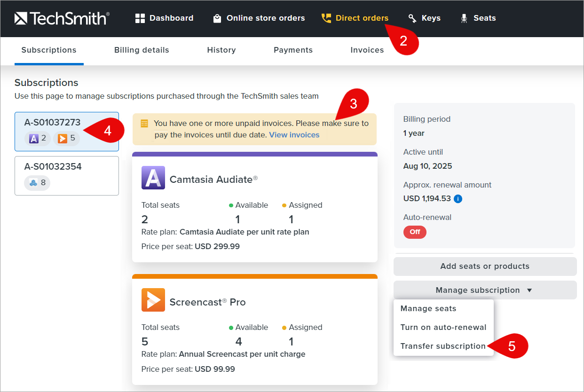Viewport: 584px width, 392px height.
Task: Expand the Manage subscription dropdown
Action: (485, 290)
